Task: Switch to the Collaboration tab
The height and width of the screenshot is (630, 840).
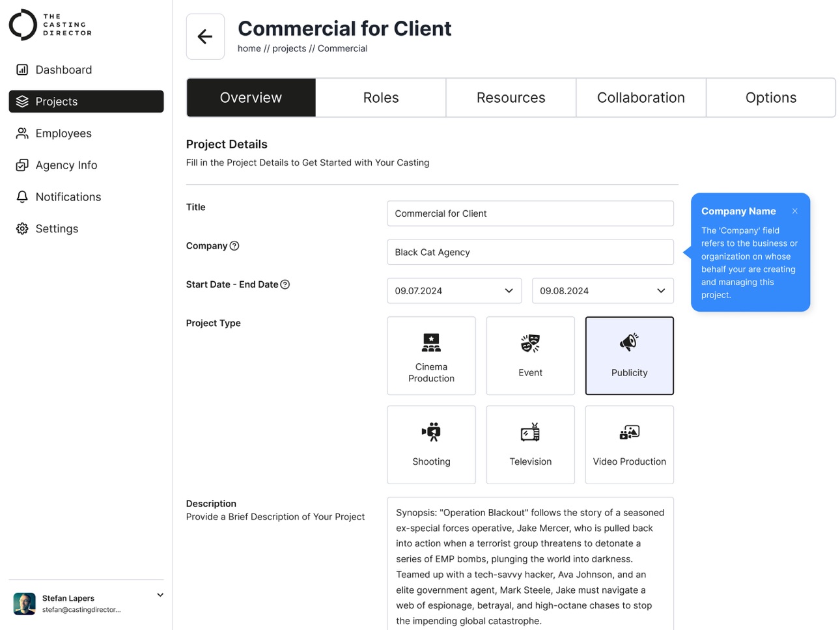Action: (x=641, y=98)
